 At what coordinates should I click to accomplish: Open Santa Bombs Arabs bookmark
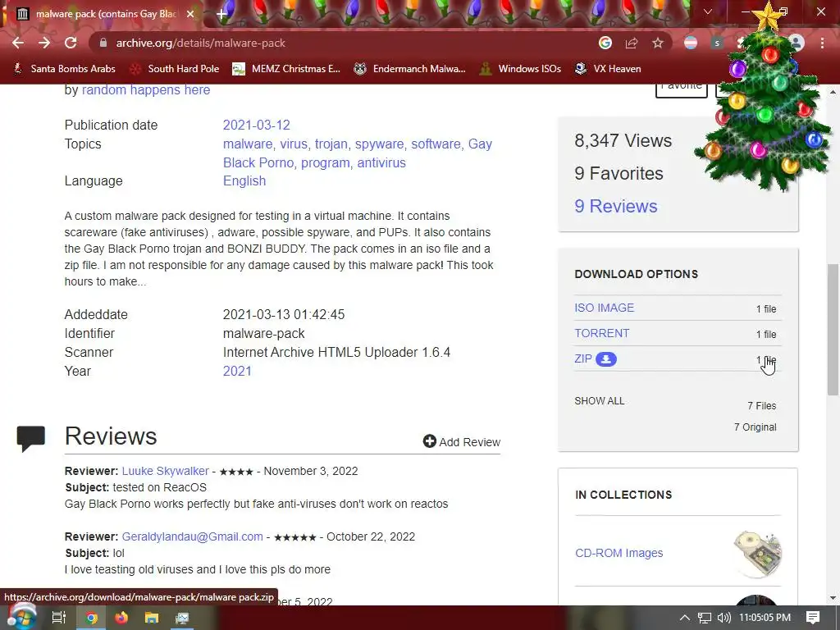pos(64,69)
